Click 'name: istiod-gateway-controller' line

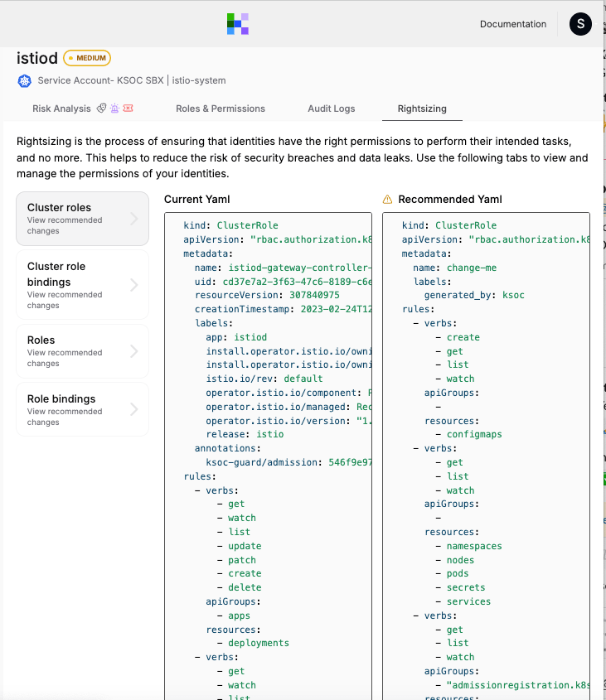pyautogui.click(x=283, y=268)
